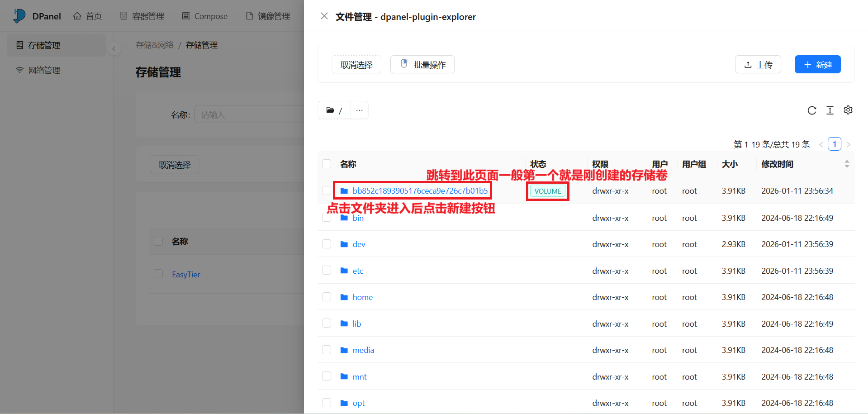Go to previous page arrow

[821, 144]
